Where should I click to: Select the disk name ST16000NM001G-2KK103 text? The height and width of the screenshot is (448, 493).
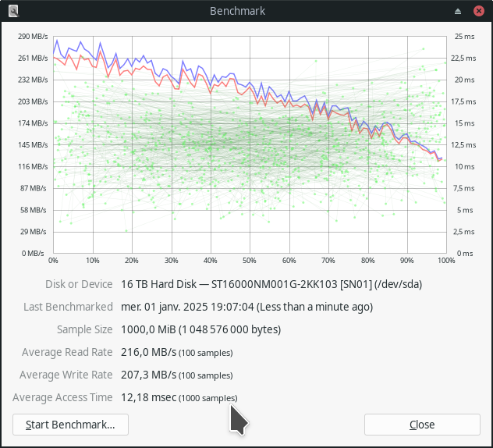[x=274, y=284]
